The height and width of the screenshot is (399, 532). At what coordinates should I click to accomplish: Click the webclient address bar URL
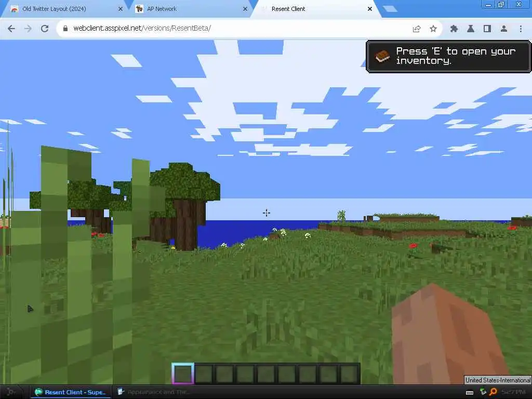click(142, 28)
